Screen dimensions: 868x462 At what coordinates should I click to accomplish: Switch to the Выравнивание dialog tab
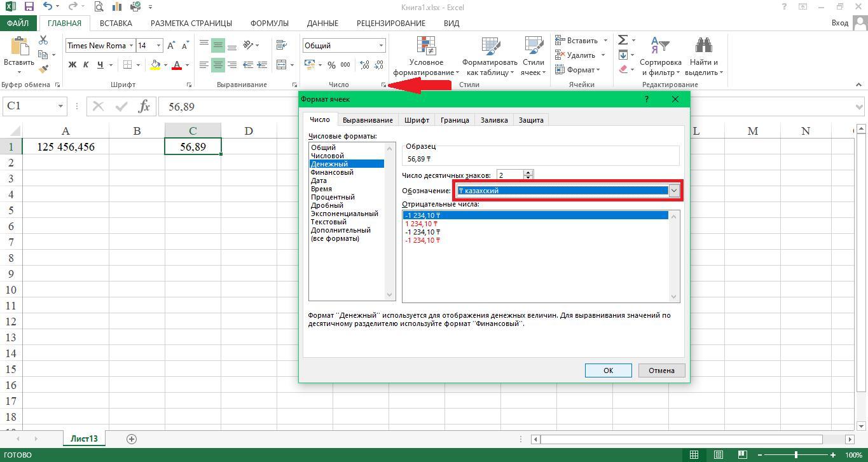tap(368, 120)
